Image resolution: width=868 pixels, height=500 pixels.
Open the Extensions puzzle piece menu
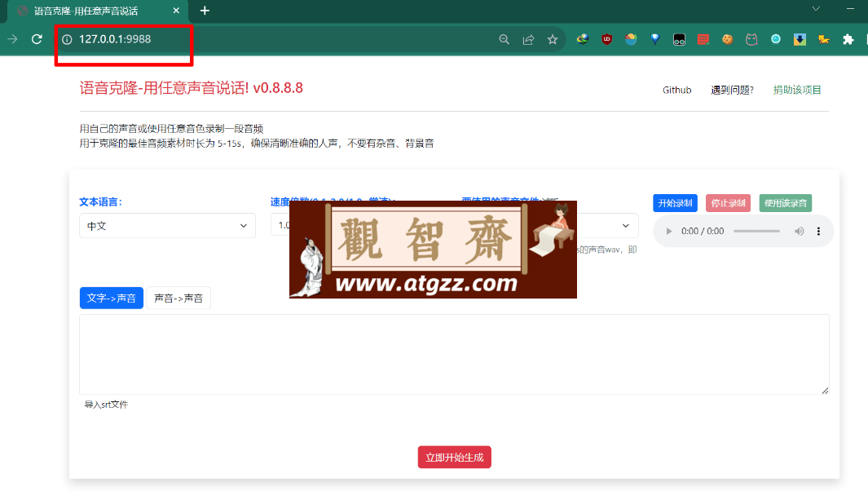[848, 39]
